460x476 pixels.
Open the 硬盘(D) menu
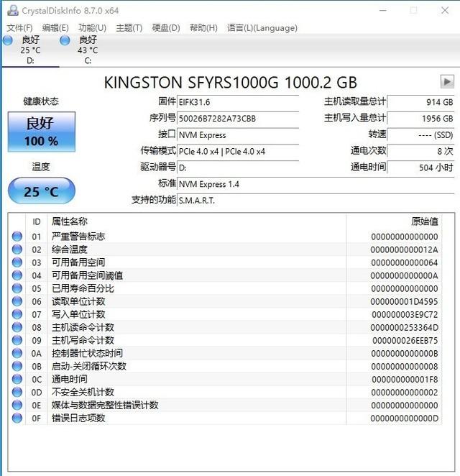[x=166, y=28]
